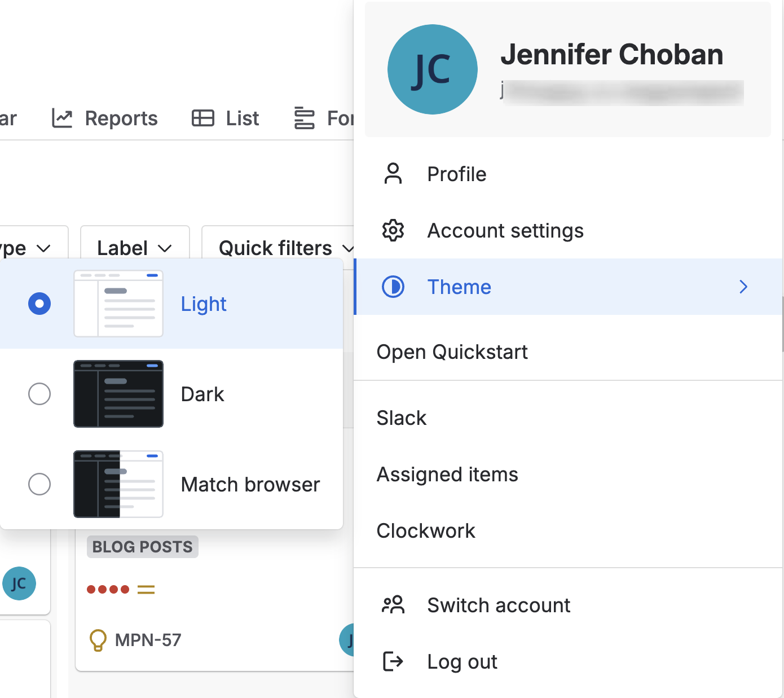Click the Log out arrow icon
Viewport: 784px width, 698px height.
tap(393, 661)
